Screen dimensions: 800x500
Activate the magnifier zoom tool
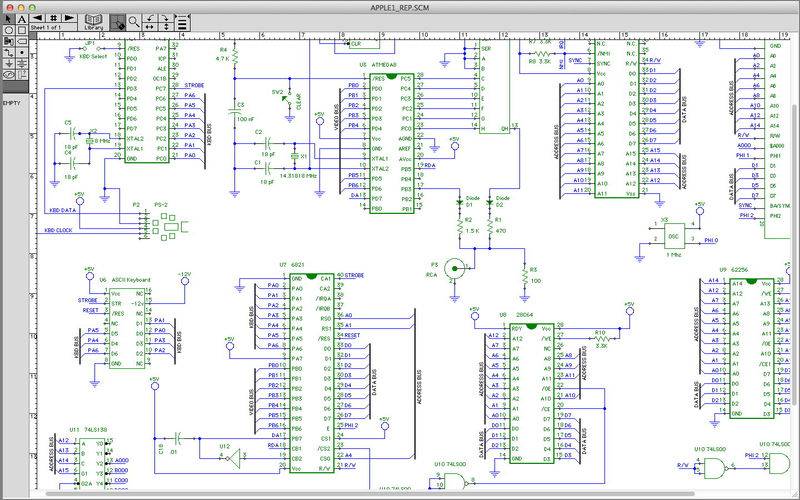click(134, 22)
